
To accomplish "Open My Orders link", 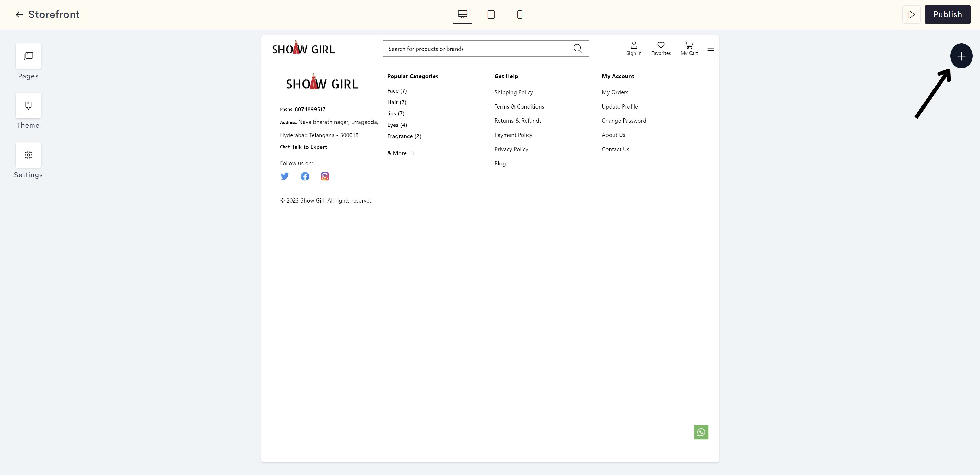I will coord(615,92).
